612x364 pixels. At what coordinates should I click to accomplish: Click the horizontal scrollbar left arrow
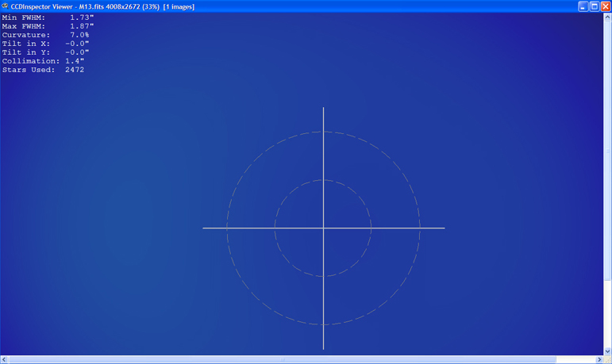point(4,359)
